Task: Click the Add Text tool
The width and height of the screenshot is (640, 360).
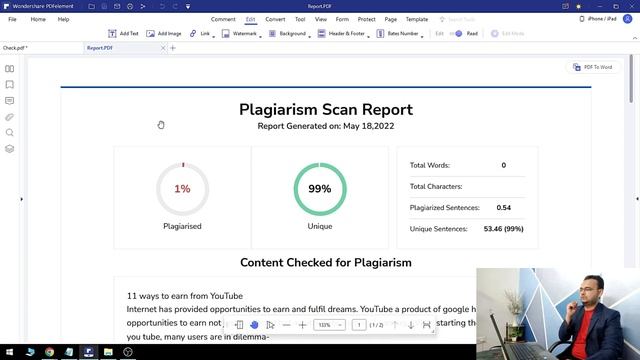Action: (x=123, y=33)
